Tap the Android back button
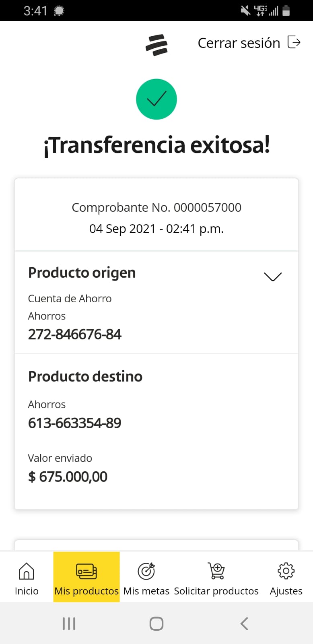Image resolution: width=313 pixels, height=644 pixels. pos(244,623)
